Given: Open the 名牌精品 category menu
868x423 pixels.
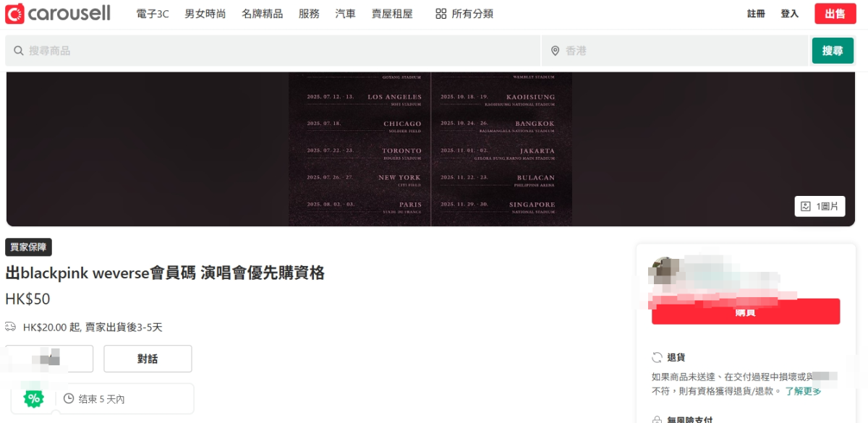Looking at the screenshot, I should 263,14.
